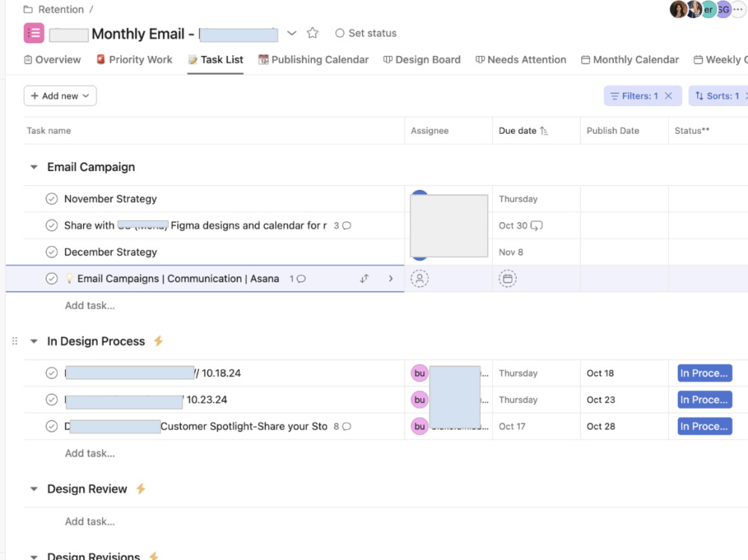The image size is (748, 560).
Task: Open project actions dropdown arrow beside title
Action: [292, 34]
